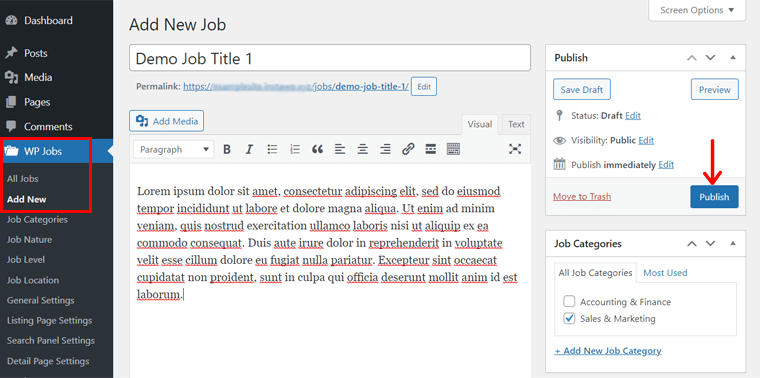The height and width of the screenshot is (378, 760).
Task: Move Job Categories box up
Action: pyautogui.click(x=692, y=243)
